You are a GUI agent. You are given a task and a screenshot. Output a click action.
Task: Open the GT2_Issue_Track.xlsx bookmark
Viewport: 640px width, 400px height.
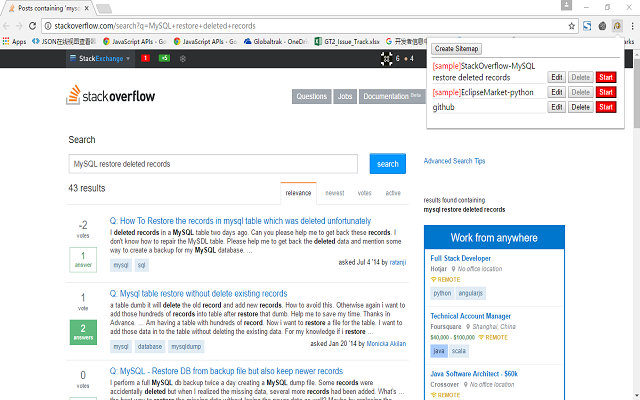click(x=347, y=41)
